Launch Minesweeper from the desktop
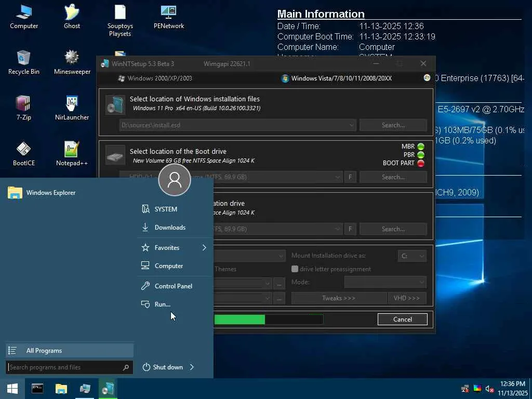 (x=72, y=63)
